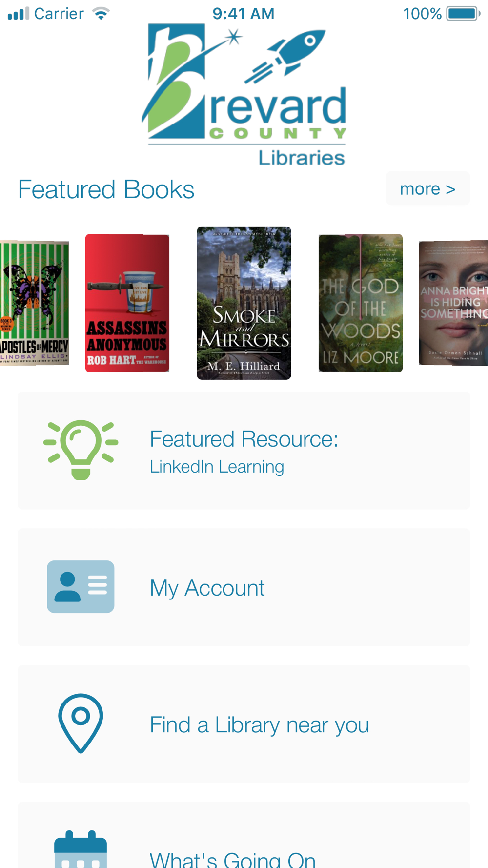The image size is (488, 868).
Task: Tap the calendar What's Going On icon
Action: [x=81, y=849]
